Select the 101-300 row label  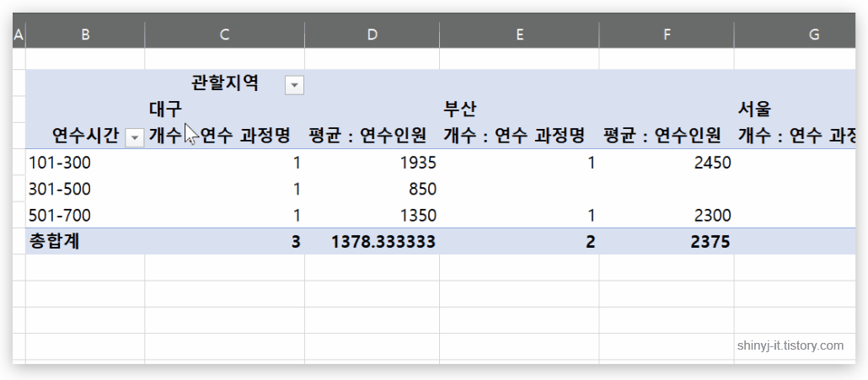point(60,163)
